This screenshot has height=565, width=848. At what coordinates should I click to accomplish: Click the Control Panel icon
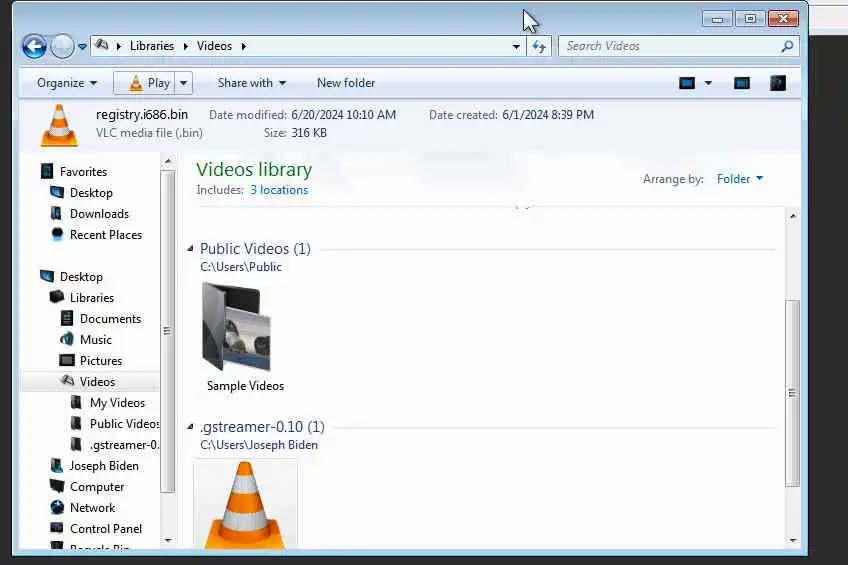point(57,528)
